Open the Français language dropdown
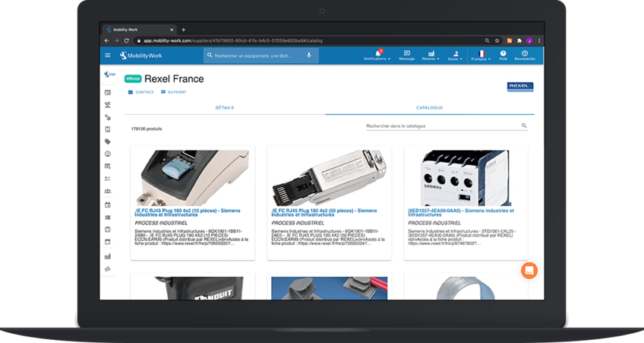This screenshot has height=343, width=644. pos(481,56)
